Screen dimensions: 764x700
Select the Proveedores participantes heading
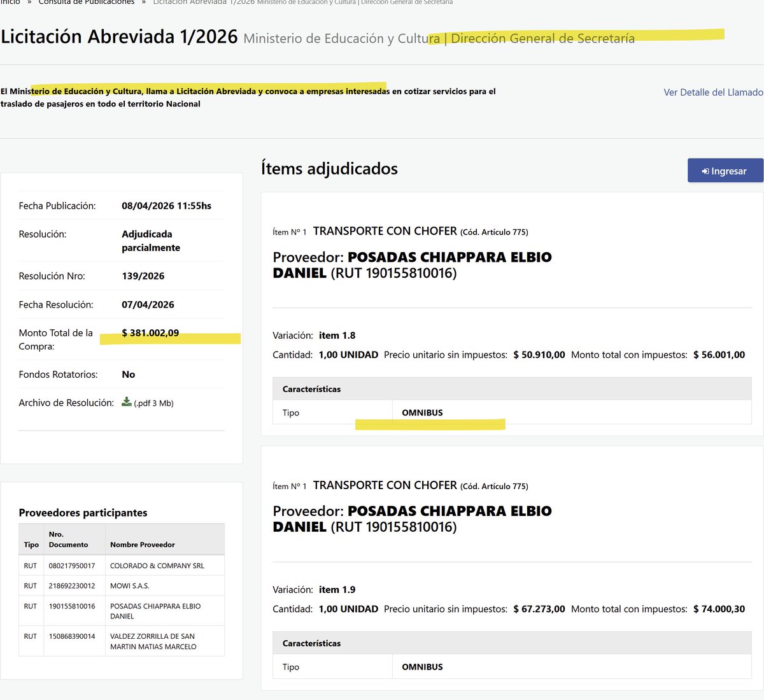coord(83,513)
